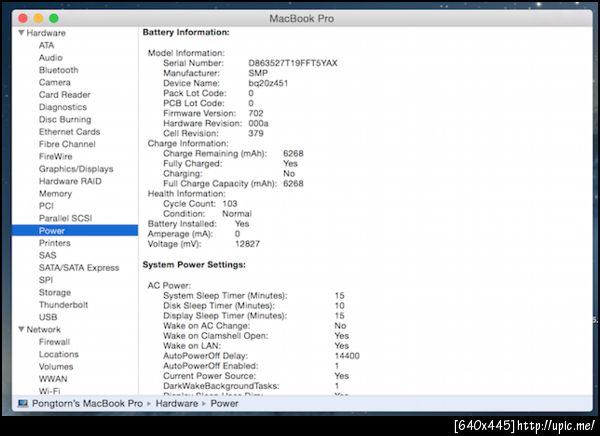Open Card Reader information
The width and height of the screenshot is (600, 436).
[x=65, y=95]
